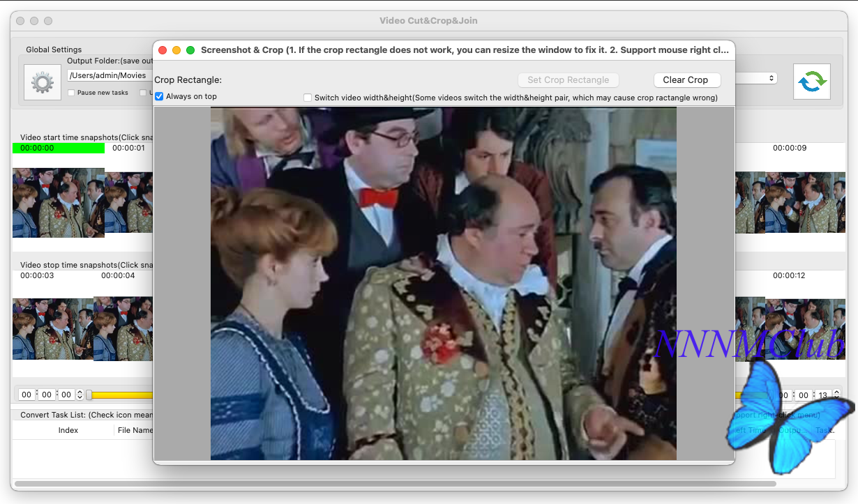Click the blue-green refresh arrows icon
This screenshot has width=858, height=504.
812,82
